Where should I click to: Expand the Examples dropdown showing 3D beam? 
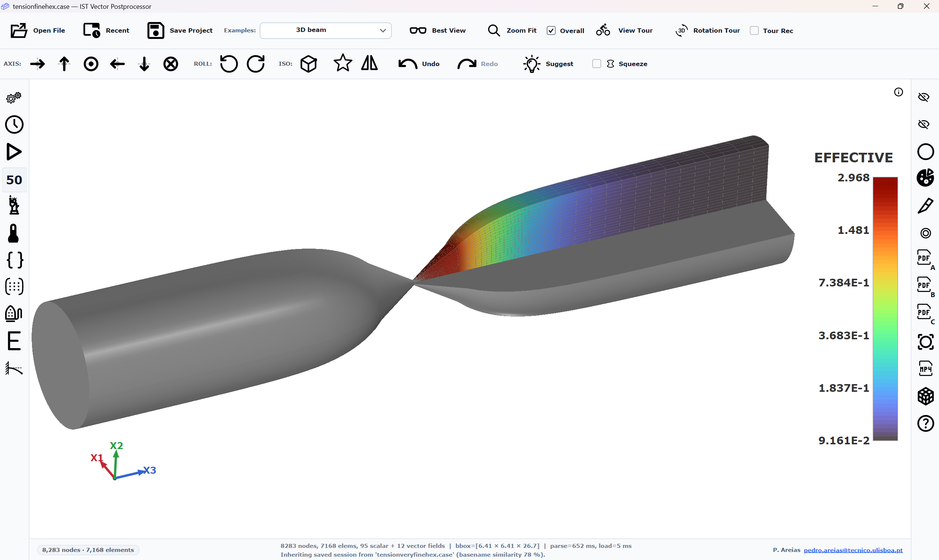click(326, 30)
